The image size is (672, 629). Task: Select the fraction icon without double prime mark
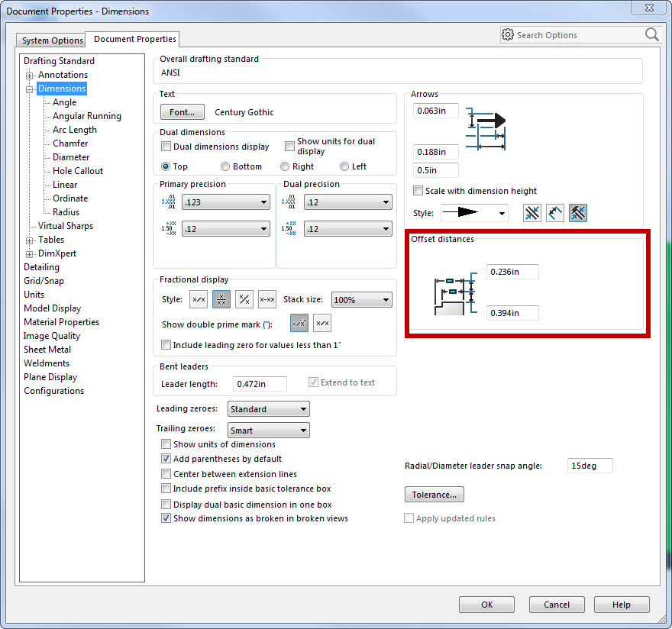coord(322,324)
